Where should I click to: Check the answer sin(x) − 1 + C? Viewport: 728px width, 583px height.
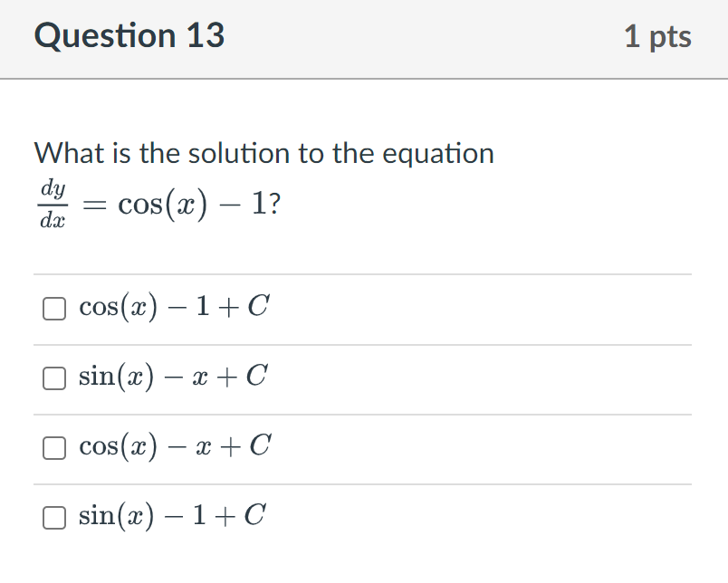(53, 517)
